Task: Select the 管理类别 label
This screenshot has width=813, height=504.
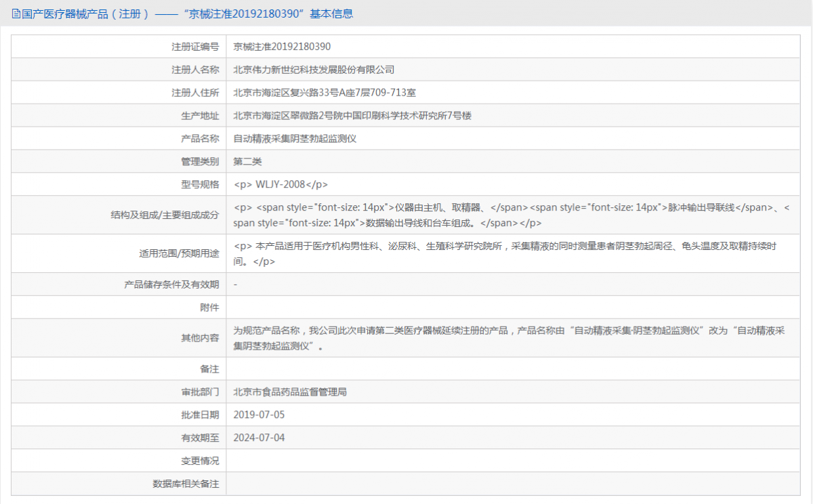Action: tap(201, 162)
